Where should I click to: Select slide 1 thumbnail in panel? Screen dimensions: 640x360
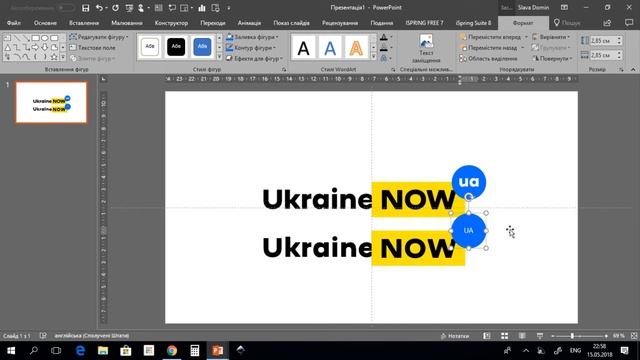point(51,102)
